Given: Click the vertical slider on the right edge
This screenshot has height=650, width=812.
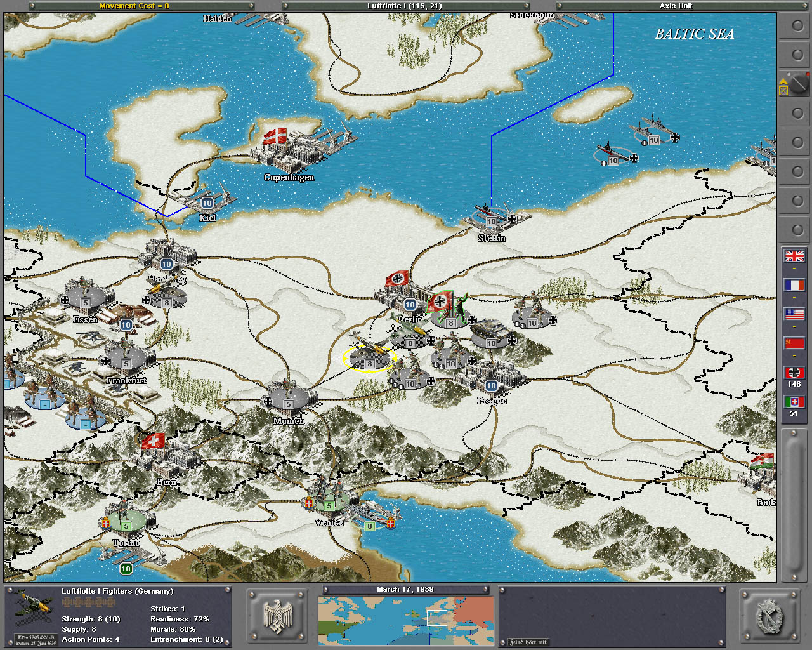Looking at the screenshot, I should 794,501.
